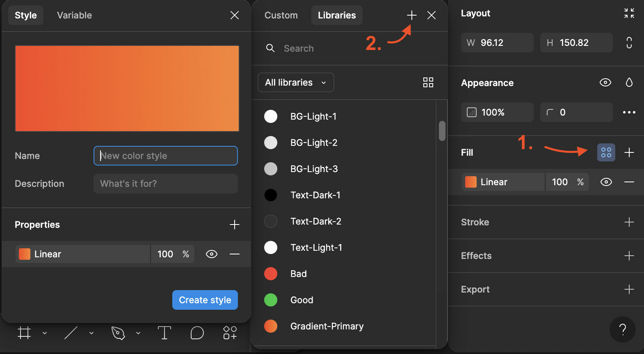Select the Text-Dark-1 color style
Image resolution: width=644 pixels, height=354 pixels.
point(344,195)
